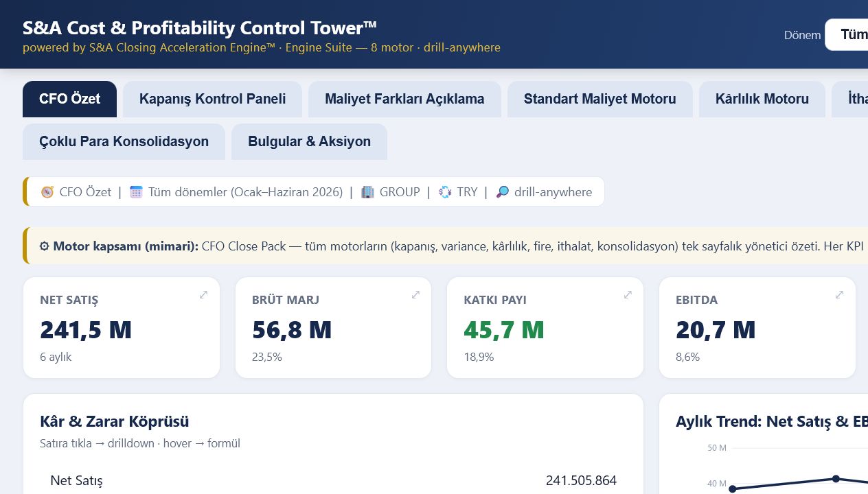Open the Çoklu Para Konsolidasyon tab

coord(124,141)
